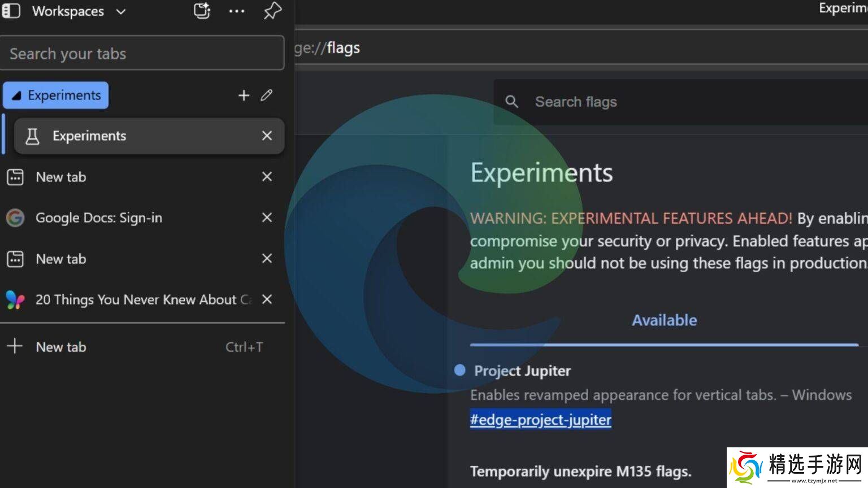Click the Search flags input box
The height and width of the screenshot is (488, 868).
coord(678,102)
